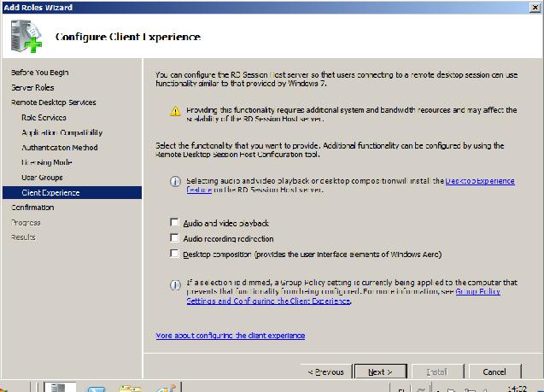Select the Application Compatibility step
544x392 pixels.
click(61, 132)
